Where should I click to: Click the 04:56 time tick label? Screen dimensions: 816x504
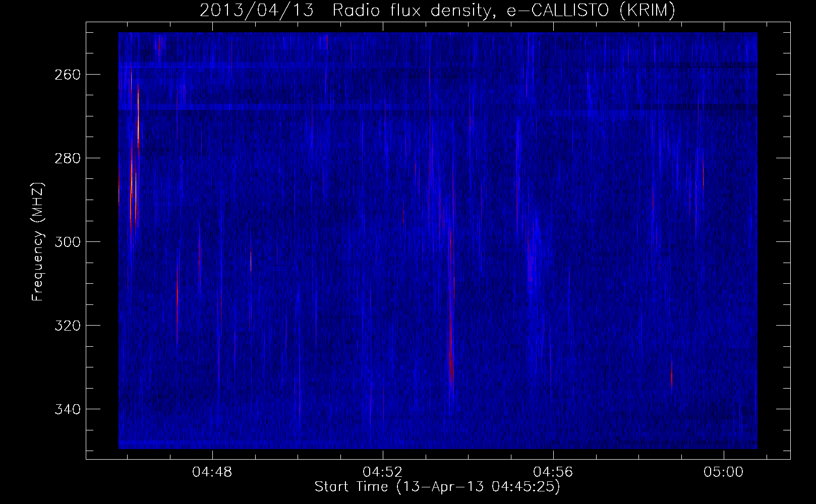[553, 472]
